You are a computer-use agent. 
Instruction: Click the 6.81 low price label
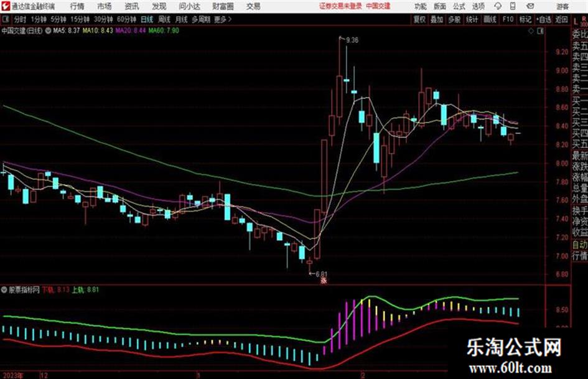click(321, 274)
